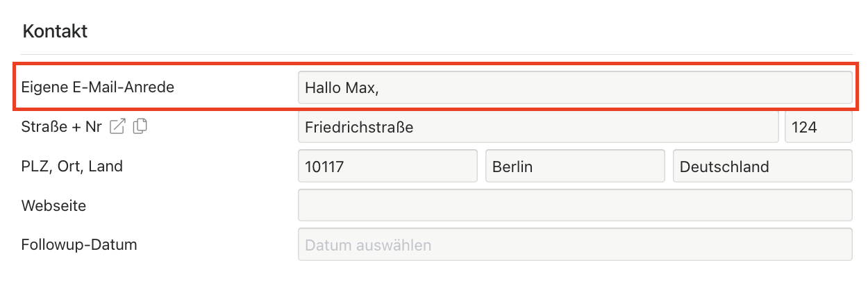This screenshot has width=868, height=297.
Task: Select the house number field containing 124
Action: [x=818, y=128]
